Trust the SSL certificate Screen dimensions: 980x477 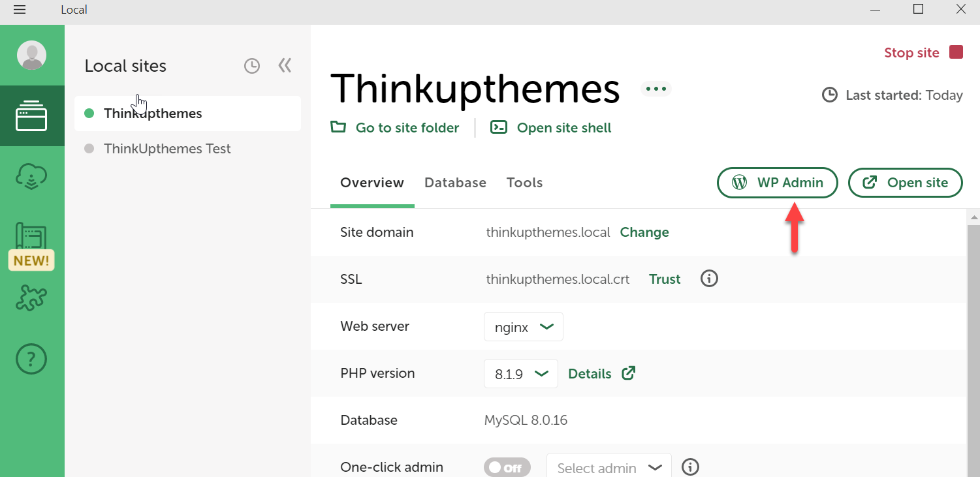(665, 279)
